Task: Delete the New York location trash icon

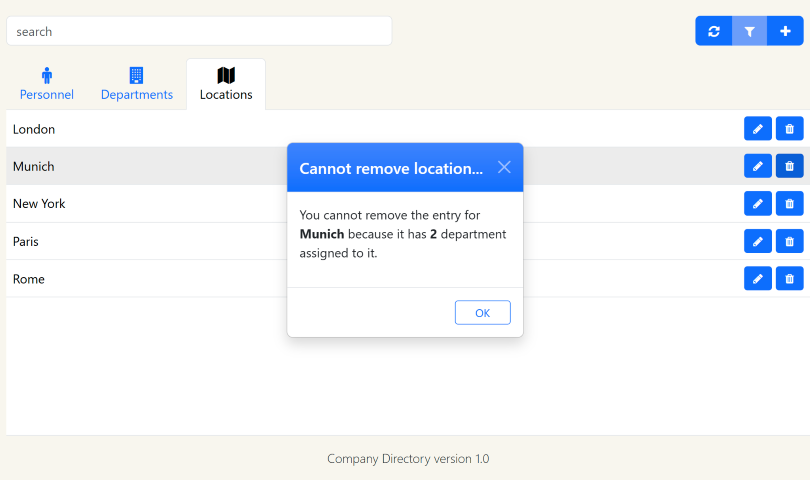Action: pos(789,204)
